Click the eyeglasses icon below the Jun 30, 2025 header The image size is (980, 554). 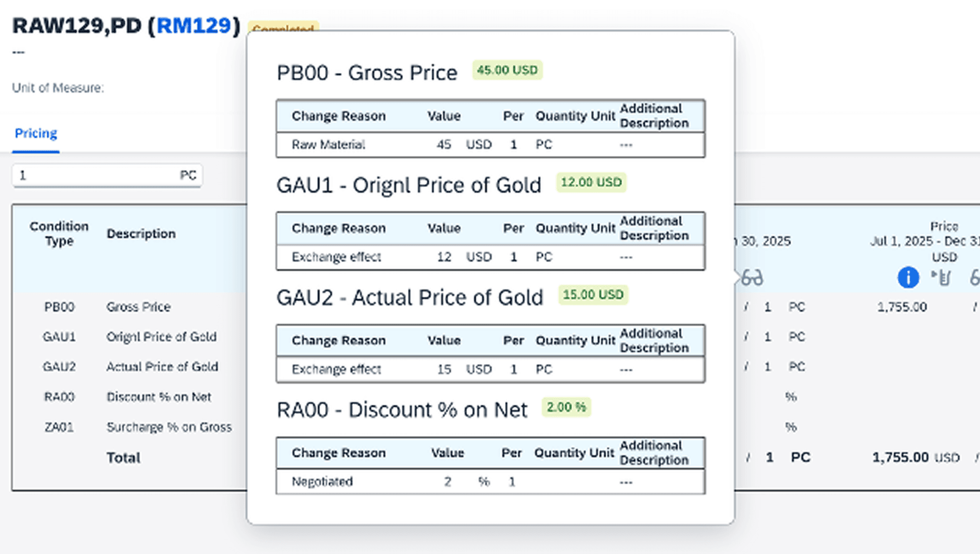[x=752, y=277]
